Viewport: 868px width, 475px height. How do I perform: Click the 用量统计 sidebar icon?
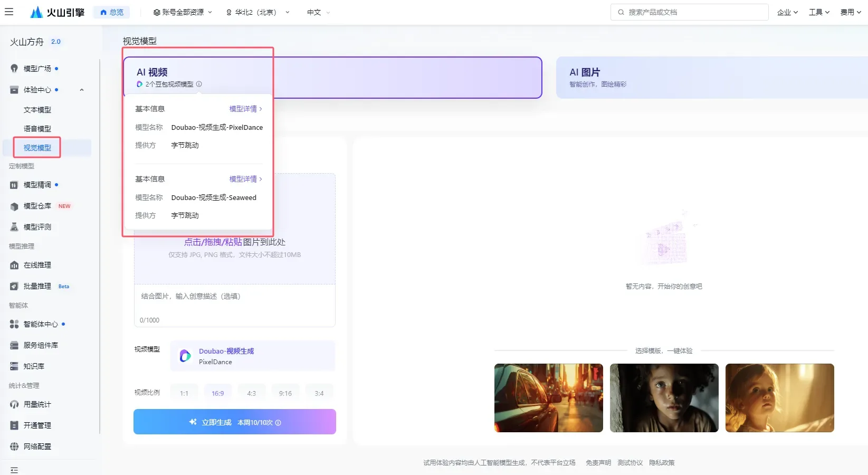click(14, 404)
